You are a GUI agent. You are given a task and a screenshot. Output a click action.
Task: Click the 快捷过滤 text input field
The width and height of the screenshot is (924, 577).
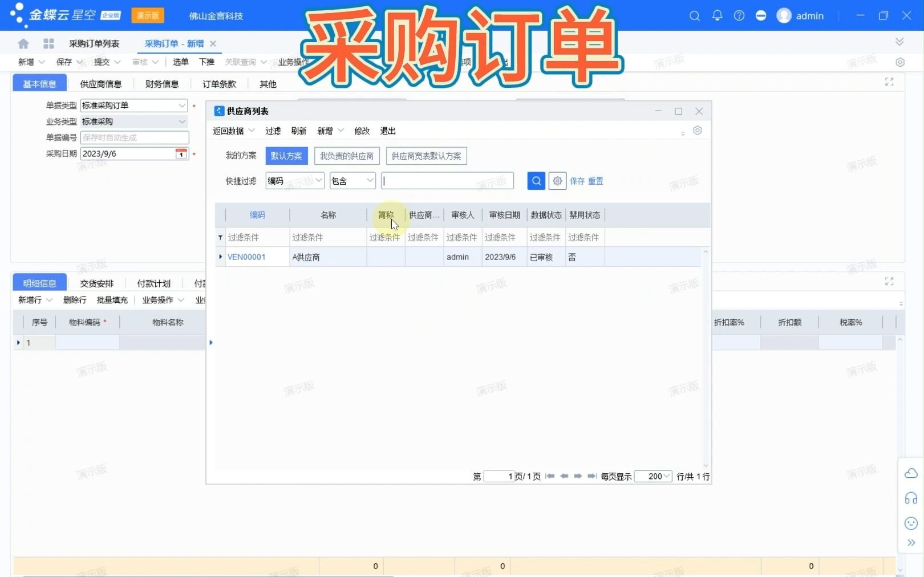click(447, 181)
